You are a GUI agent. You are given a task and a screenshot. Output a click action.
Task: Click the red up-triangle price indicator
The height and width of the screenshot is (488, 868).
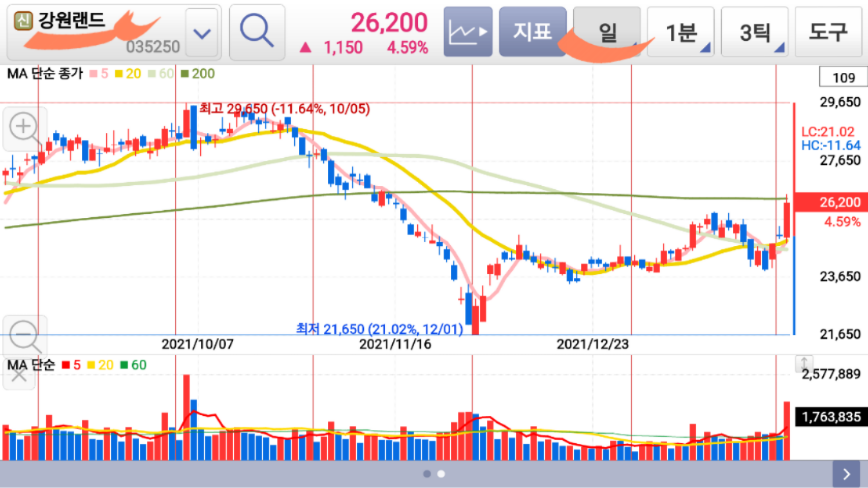[x=306, y=47]
